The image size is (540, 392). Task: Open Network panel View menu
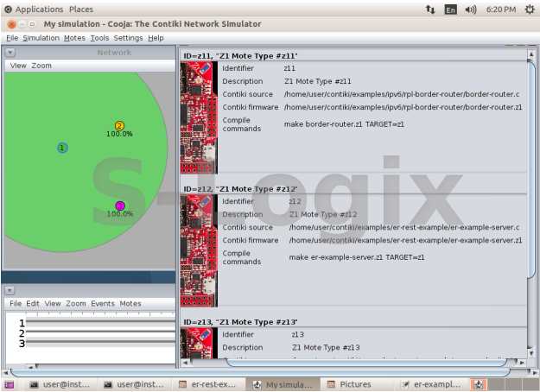18,66
